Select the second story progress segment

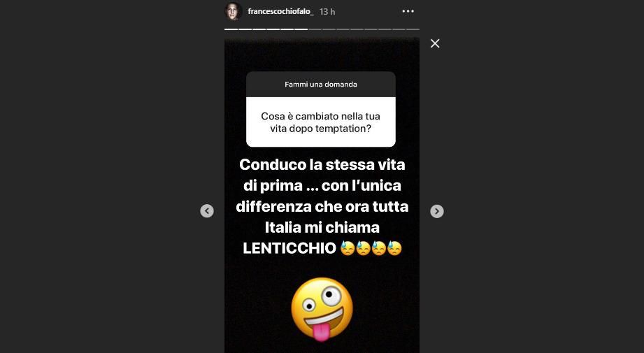coord(245,29)
